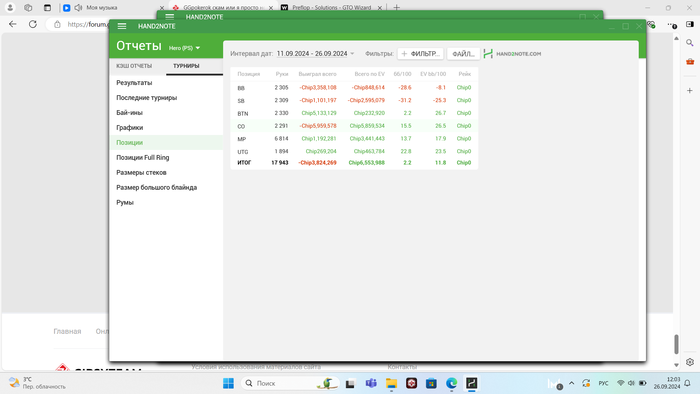Open the Hand2Note hamburger menu

pyautogui.click(x=122, y=26)
